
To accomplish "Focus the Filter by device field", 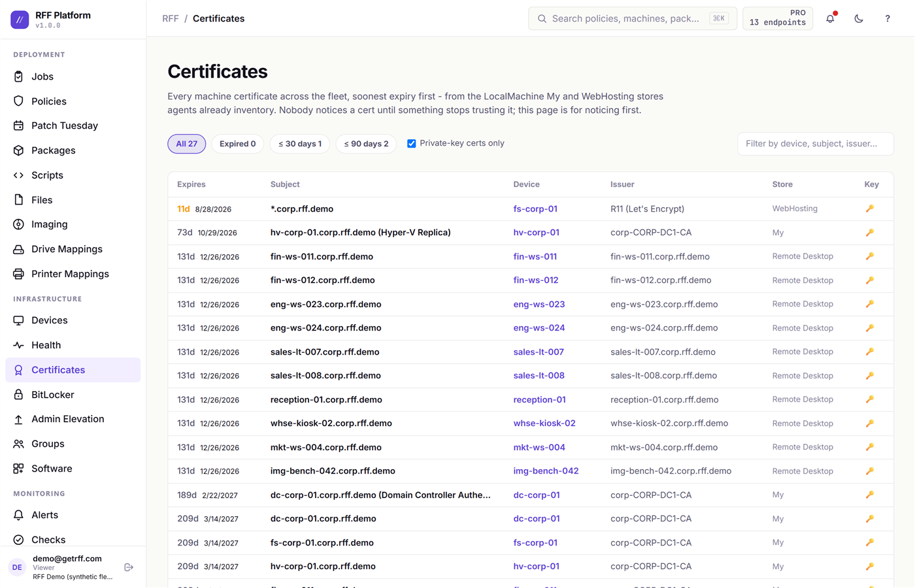I will tap(816, 144).
